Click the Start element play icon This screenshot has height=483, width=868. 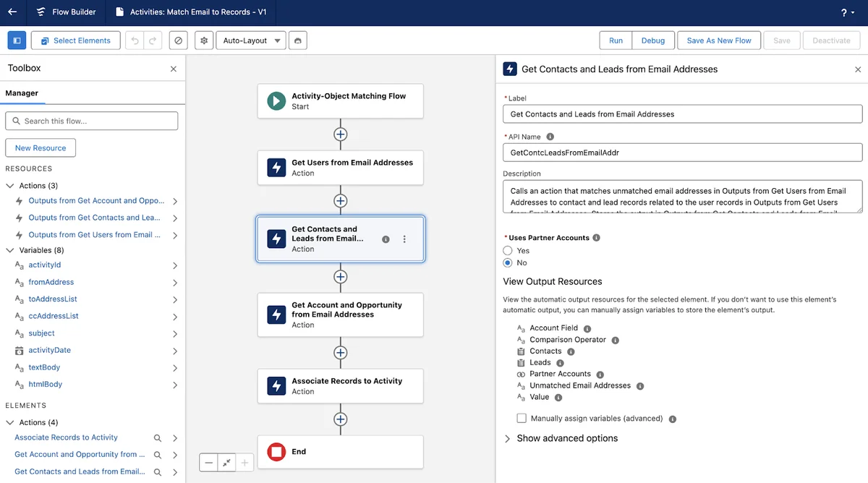point(276,101)
